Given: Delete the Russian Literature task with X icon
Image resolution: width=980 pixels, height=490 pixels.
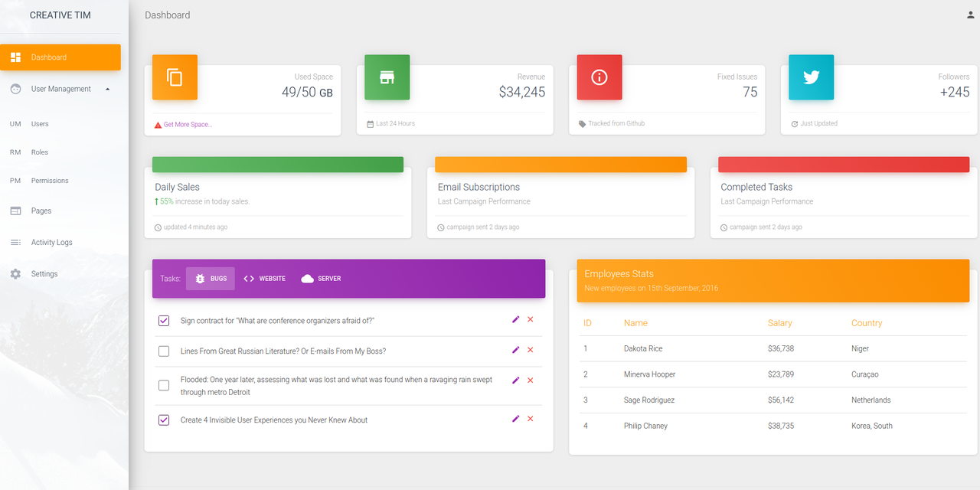Looking at the screenshot, I should [530, 350].
